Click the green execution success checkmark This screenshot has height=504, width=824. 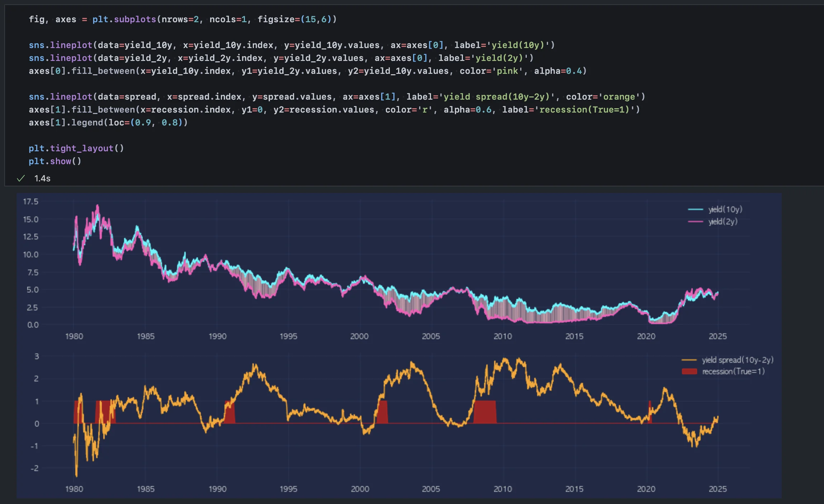coord(21,178)
